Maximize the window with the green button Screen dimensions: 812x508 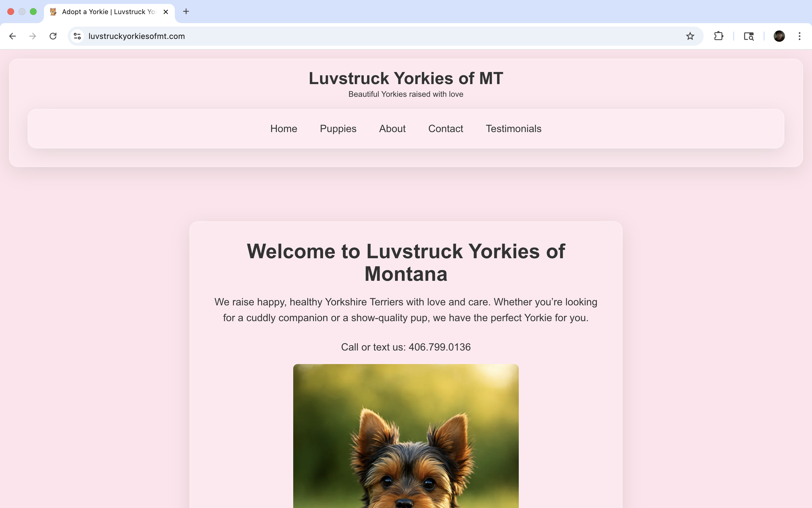click(33, 11)
